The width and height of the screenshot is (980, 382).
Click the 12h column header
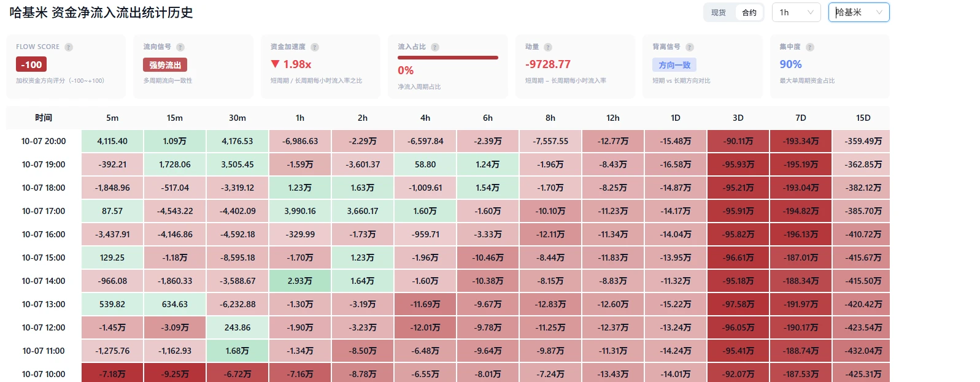point(613,118)
